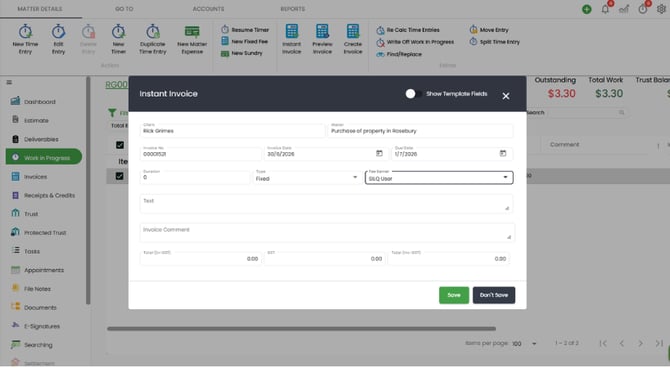
Task: Switch to the Go To tab
Action: click(x=124, y=9)
